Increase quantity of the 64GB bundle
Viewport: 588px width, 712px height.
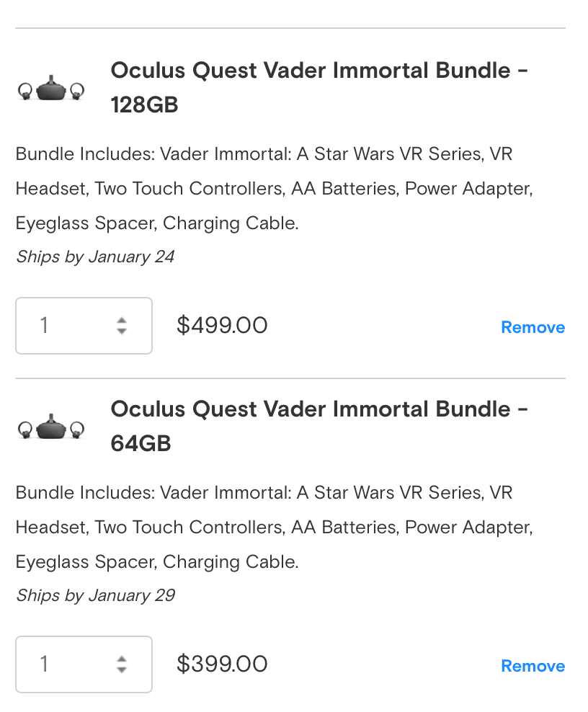point(122,659)
